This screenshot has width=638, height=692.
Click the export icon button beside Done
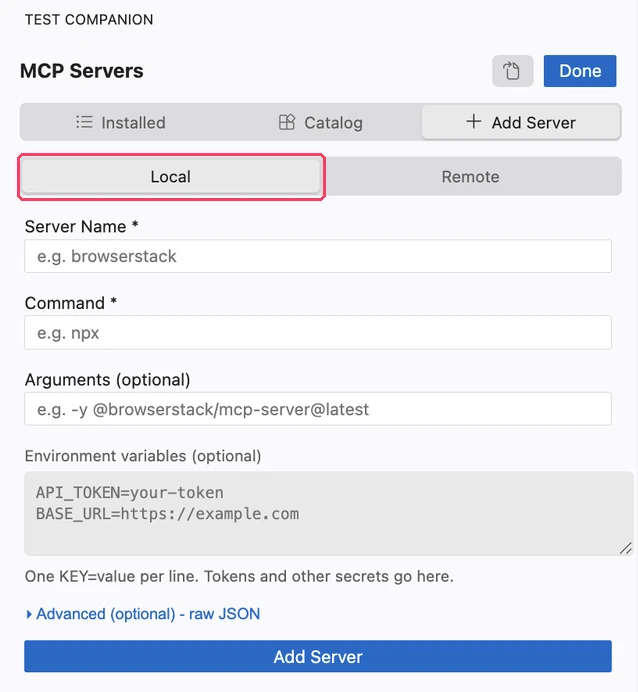coord(512,71)
